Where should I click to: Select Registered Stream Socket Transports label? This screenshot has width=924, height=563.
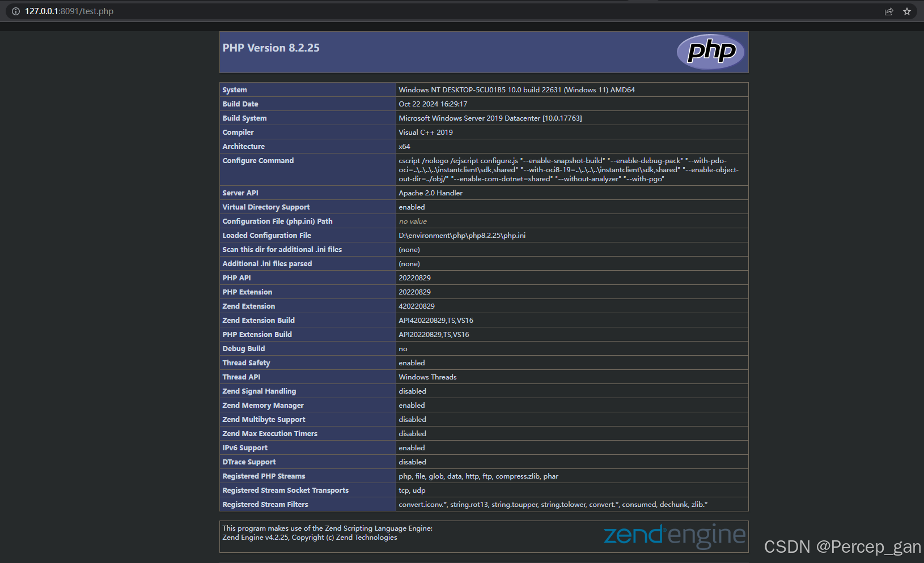(x=285, y=491)
